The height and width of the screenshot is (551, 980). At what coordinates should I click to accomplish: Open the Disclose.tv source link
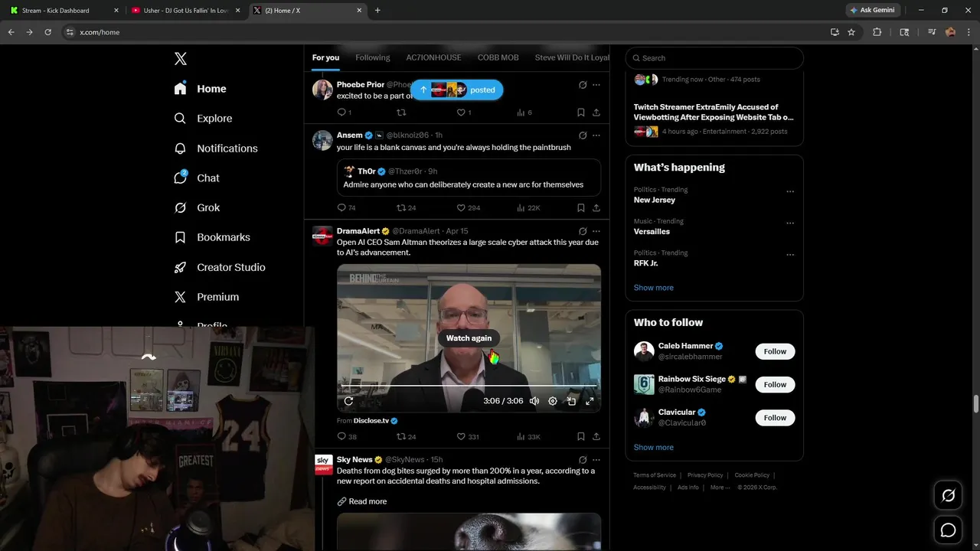tap(375, 421)
